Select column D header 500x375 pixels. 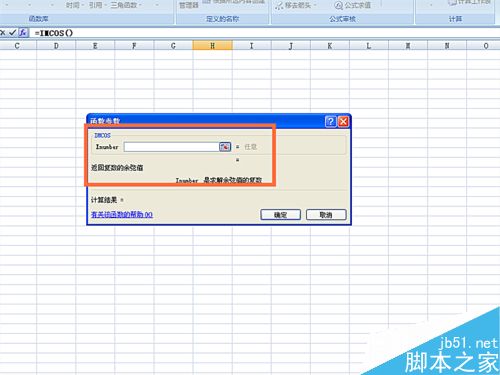tap(56, 46)
